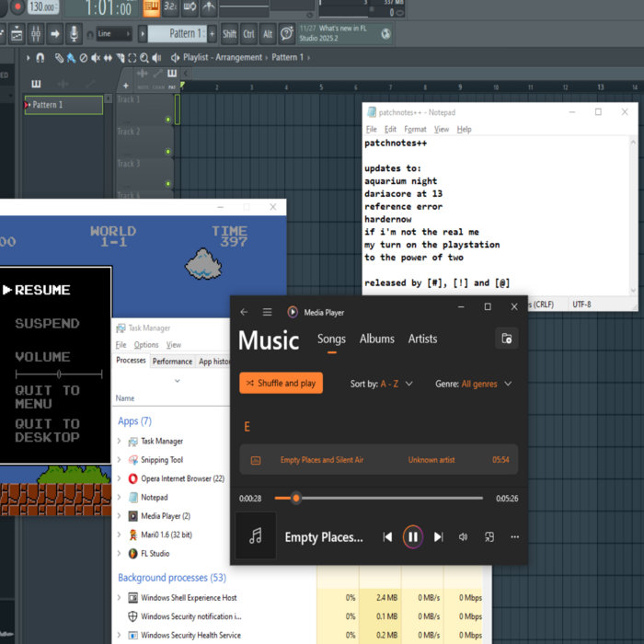Image resolution: width=644 pixels, height=644 pixels.
Task: Toggle the Shift key button in FL Studio
Action: point(229,34)
